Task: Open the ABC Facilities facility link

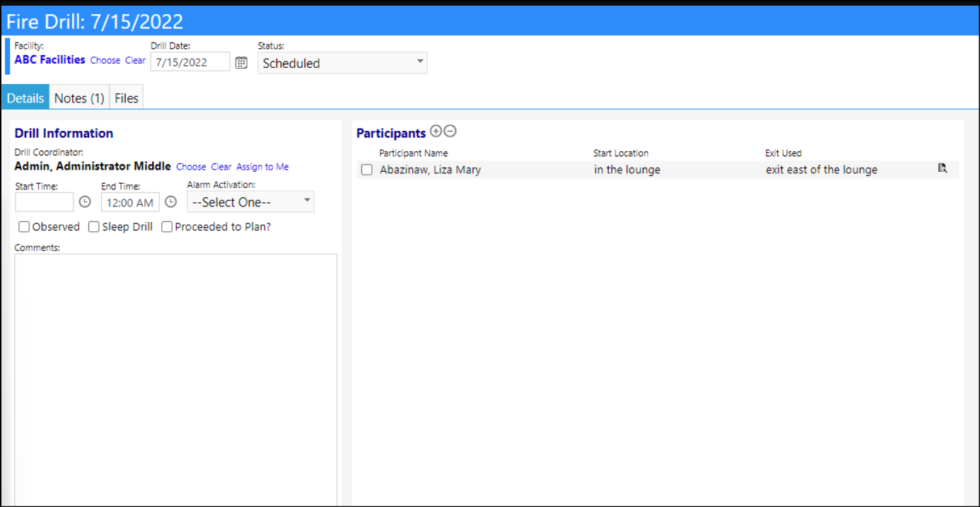Action: [x=49, y=60]
